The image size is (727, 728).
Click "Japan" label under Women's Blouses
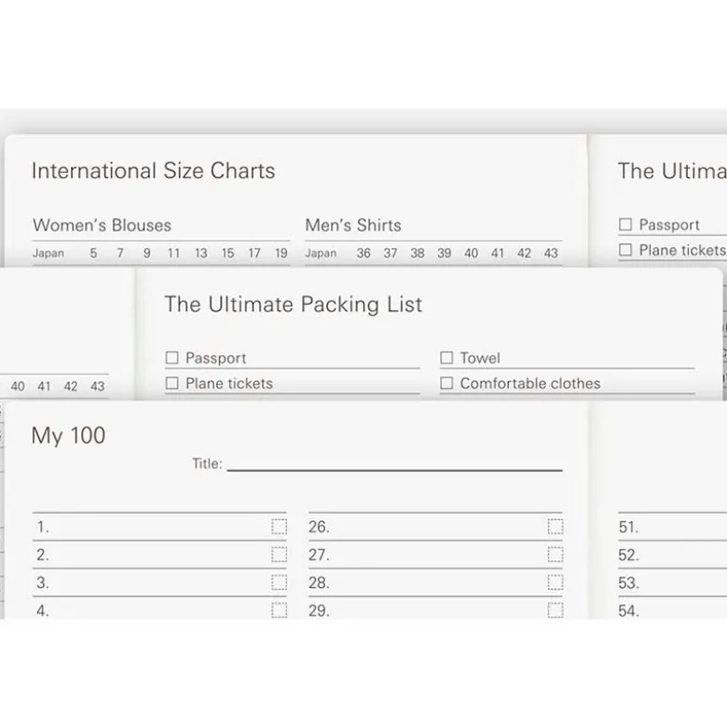point(48,254)
